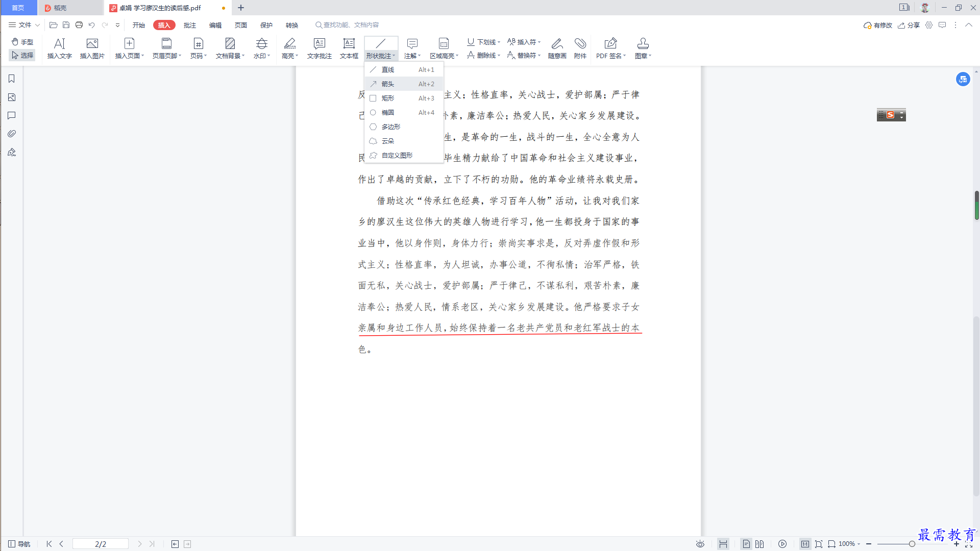Click the zoom slider handle

912,544
